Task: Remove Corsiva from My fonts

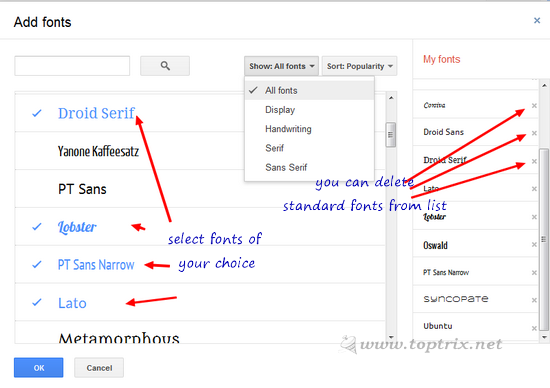Action: coord(534,105)
